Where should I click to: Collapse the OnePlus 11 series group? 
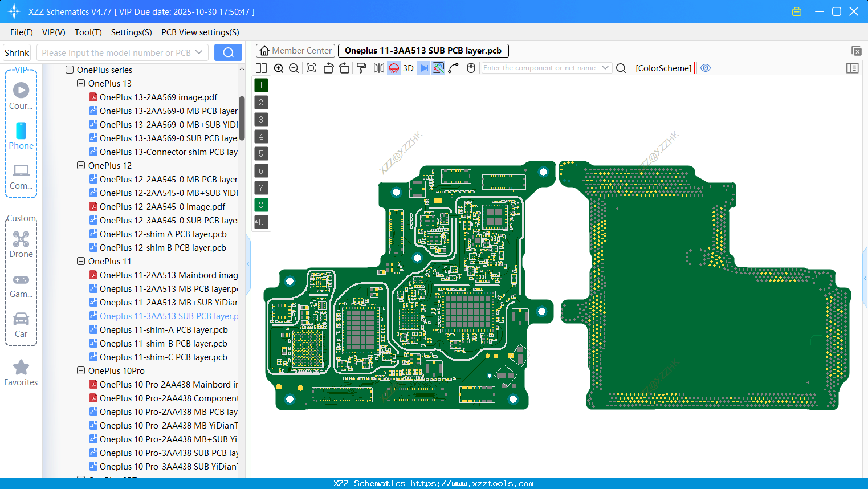80,261
